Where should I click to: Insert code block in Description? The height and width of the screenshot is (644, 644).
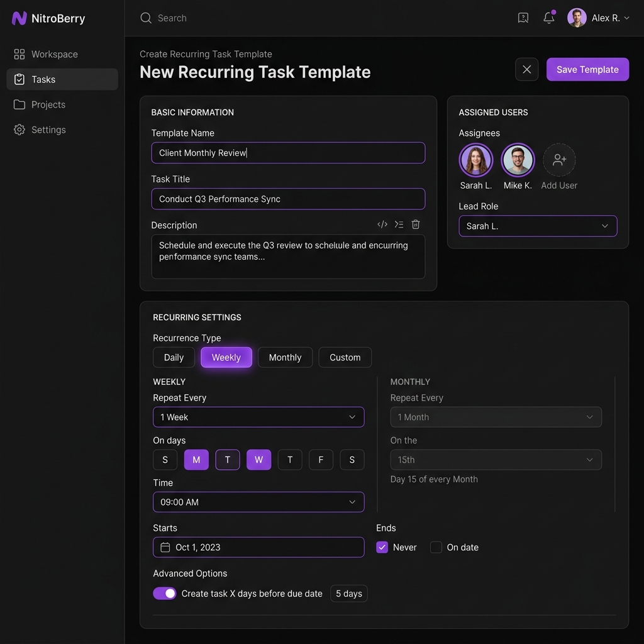click(382, 225)
